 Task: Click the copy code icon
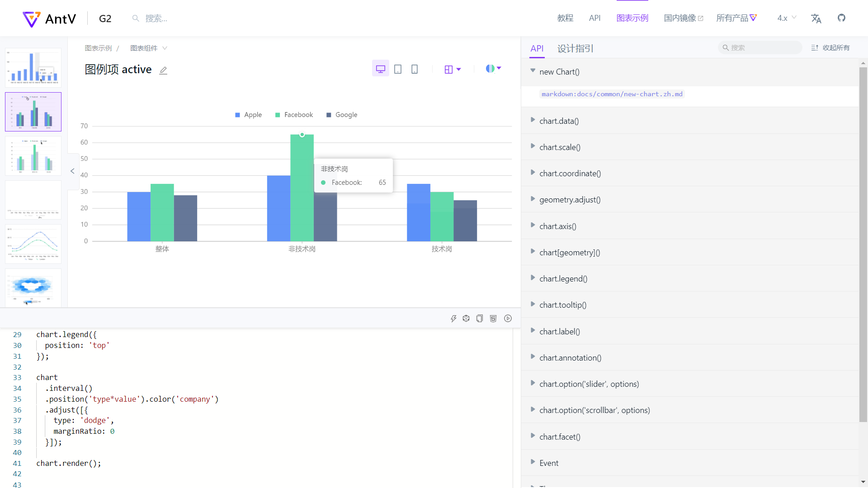point(480,319)
